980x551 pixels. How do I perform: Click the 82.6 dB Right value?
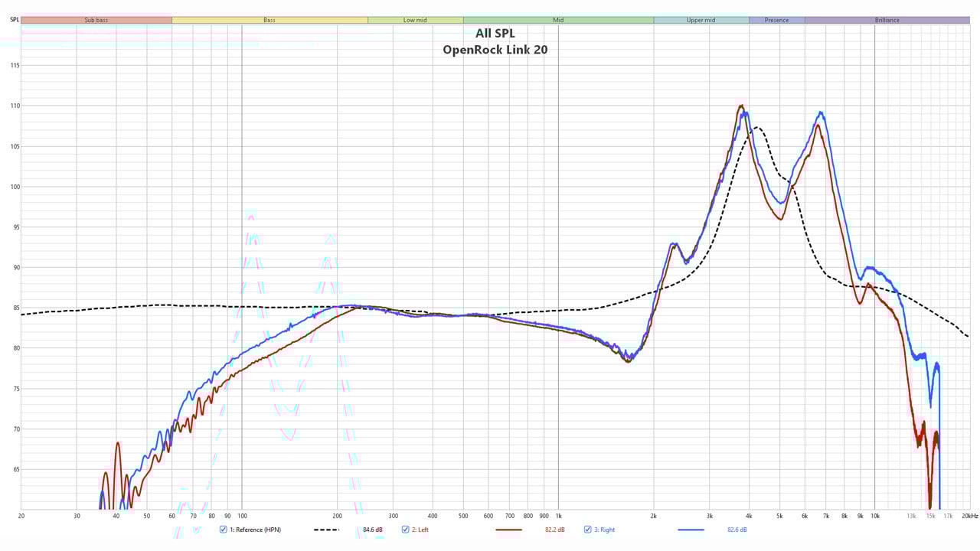[737, 530]
